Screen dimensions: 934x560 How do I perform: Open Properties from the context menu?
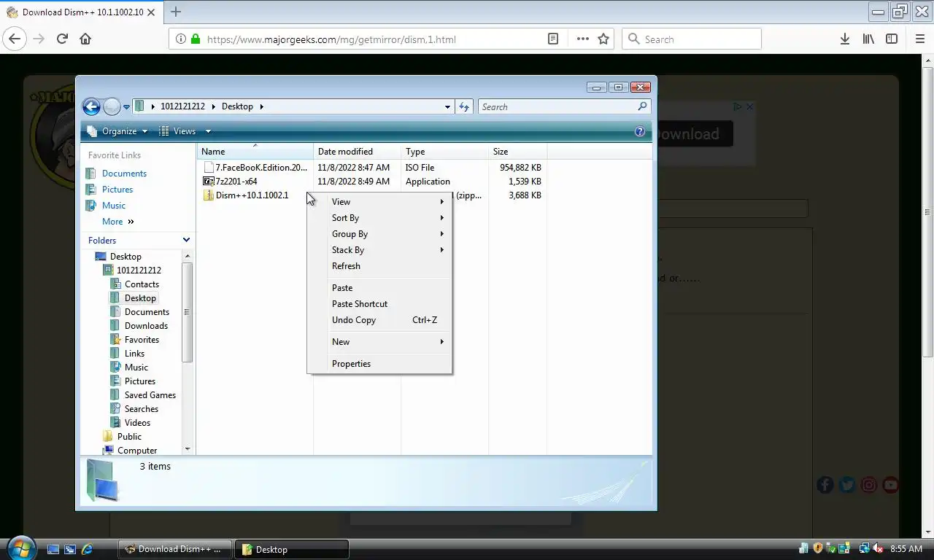click(379, 364)
